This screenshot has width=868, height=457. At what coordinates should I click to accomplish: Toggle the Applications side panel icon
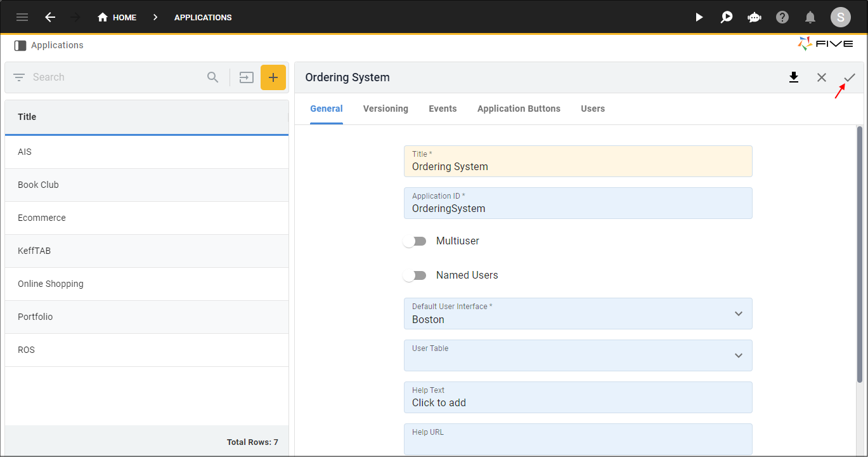tap(20, 46)
